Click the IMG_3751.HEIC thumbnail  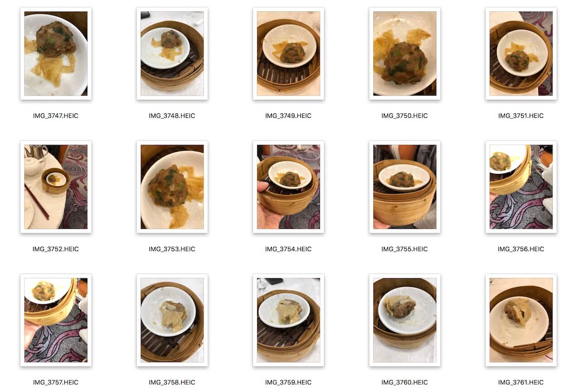coord(521,53)
